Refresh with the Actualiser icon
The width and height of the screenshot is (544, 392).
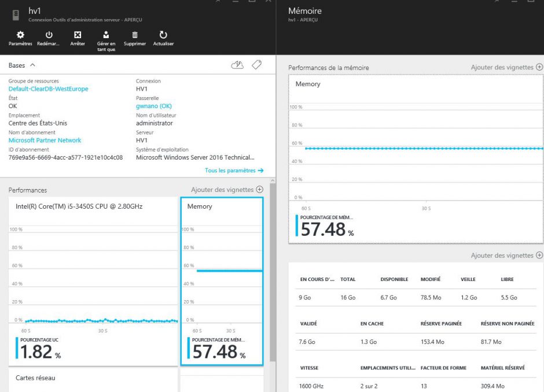pyautogui.click(x=163, y=35)
